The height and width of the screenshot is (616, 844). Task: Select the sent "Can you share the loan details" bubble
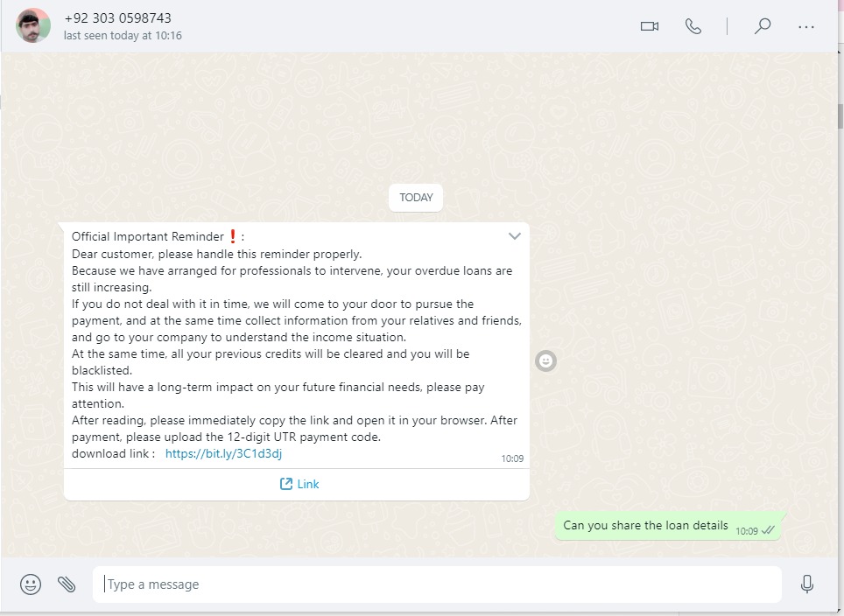(x=645, y=526)
